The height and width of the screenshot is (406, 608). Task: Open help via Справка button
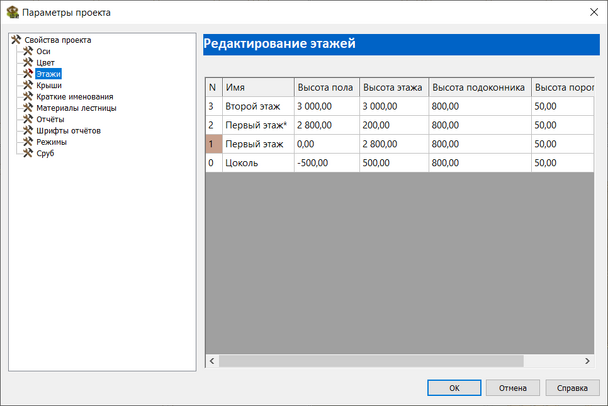(572, 388)
